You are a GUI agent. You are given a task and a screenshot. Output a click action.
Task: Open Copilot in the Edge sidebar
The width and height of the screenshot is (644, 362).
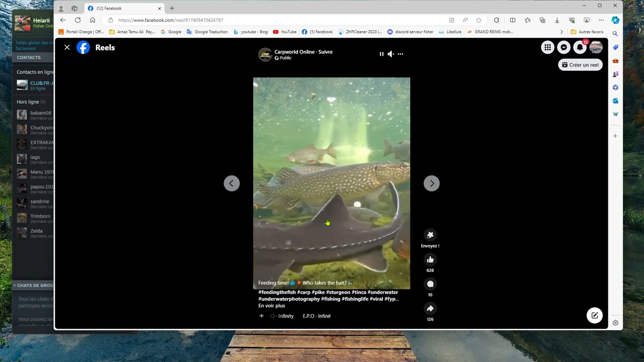(x=615, y=20)
